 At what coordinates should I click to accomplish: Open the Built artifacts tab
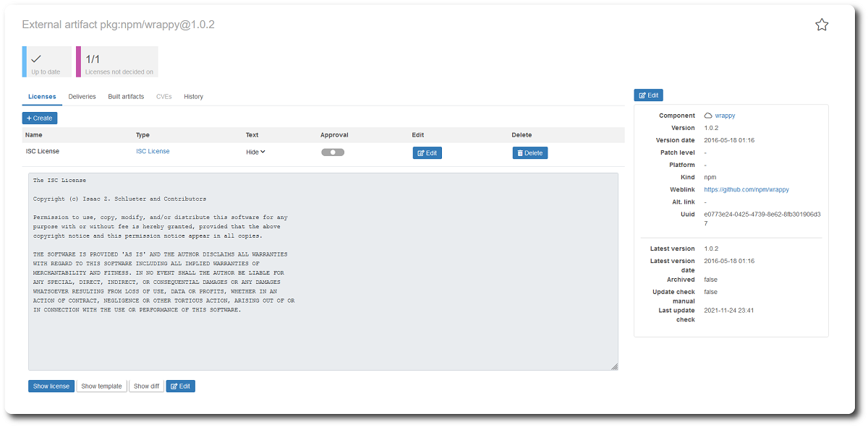point(126,97)
